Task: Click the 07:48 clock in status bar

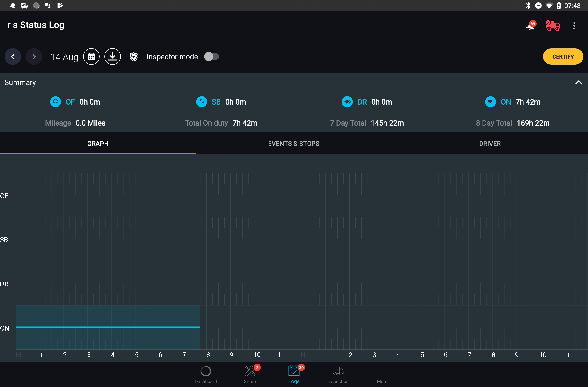Action: 572,6
